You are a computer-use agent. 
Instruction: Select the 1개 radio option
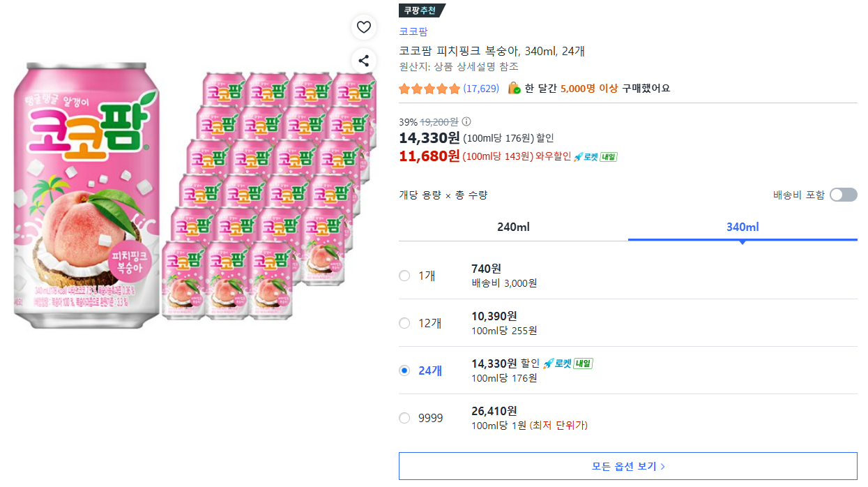[404, 276]
